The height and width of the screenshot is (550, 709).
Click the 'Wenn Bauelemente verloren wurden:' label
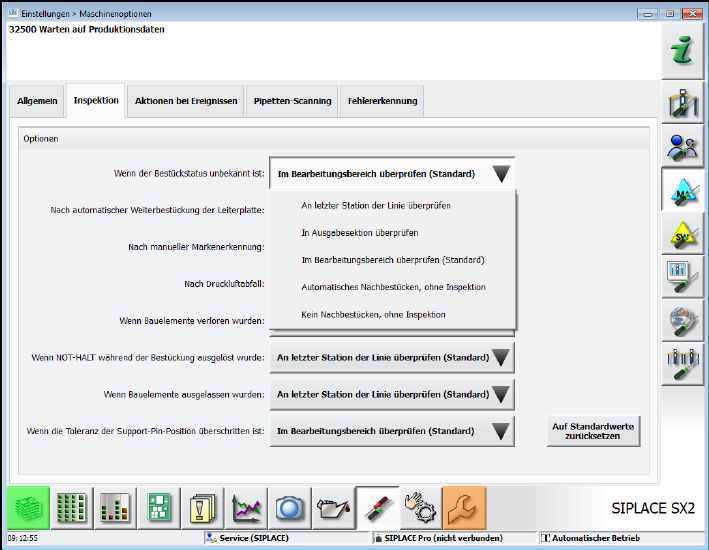coord(192,321)
